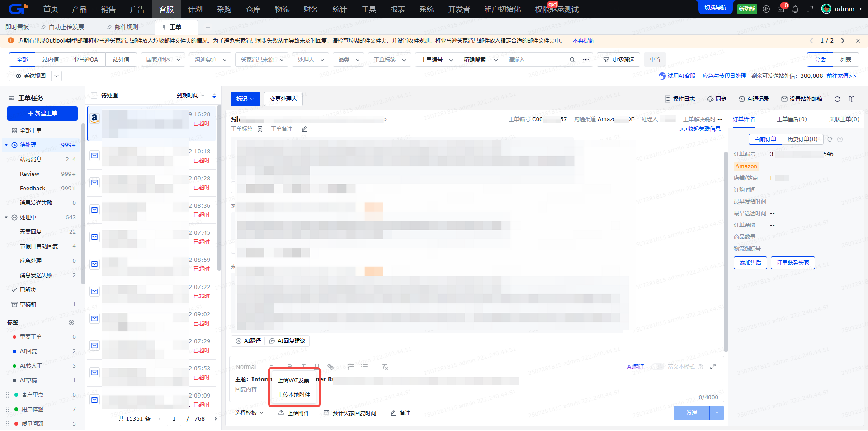The width and height of the screenshot is (868, 431).
Task: Click the 变更处理人 button
Action: [283, 99]
